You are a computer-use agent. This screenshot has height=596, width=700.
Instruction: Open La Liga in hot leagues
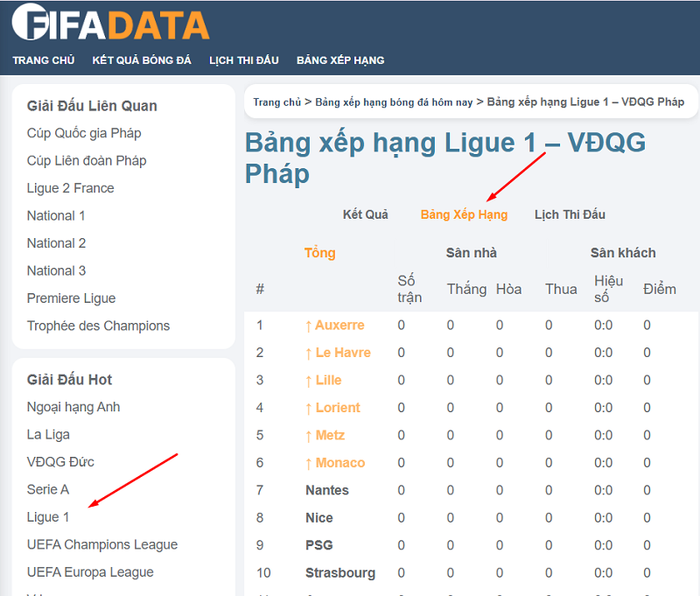coord(48,434)
